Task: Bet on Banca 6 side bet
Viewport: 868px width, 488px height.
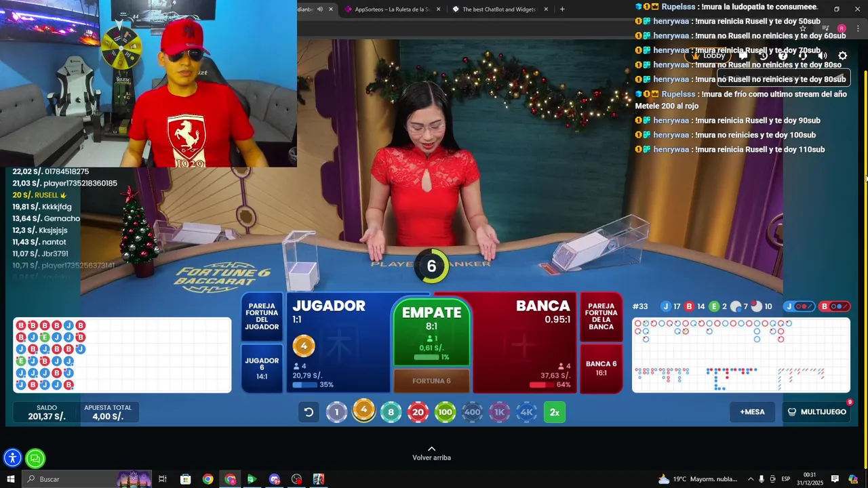Action: [x=601, y=369]
